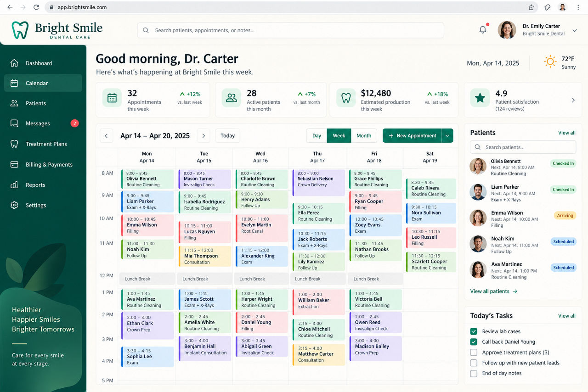This screenshot has width=588, height=392.
Task: Check Approve treatment plans (3) task
Action: point(474,353)
